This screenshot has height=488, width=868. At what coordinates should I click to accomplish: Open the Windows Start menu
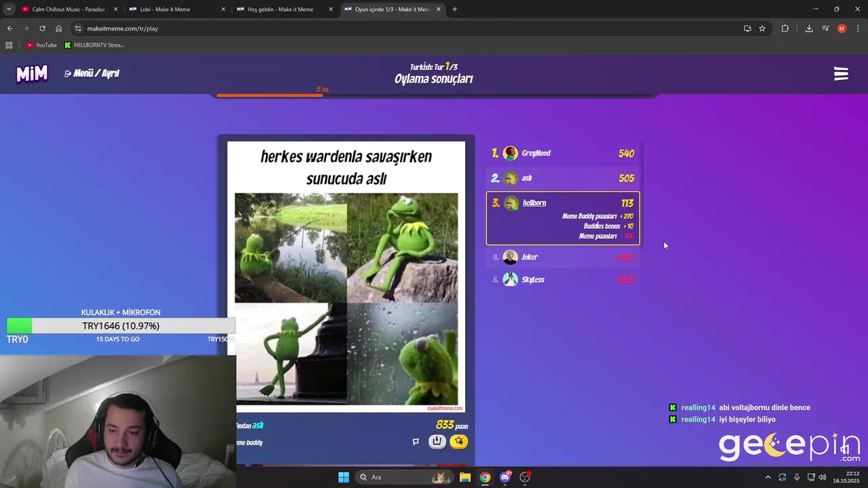point(344,477)
